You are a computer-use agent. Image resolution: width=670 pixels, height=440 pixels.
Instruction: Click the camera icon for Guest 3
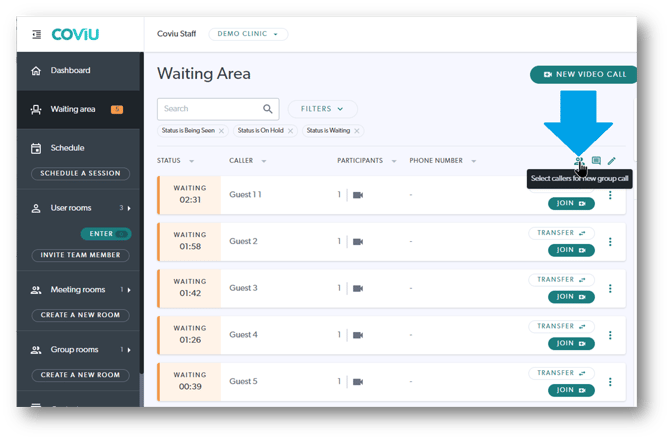click(358, 288)
